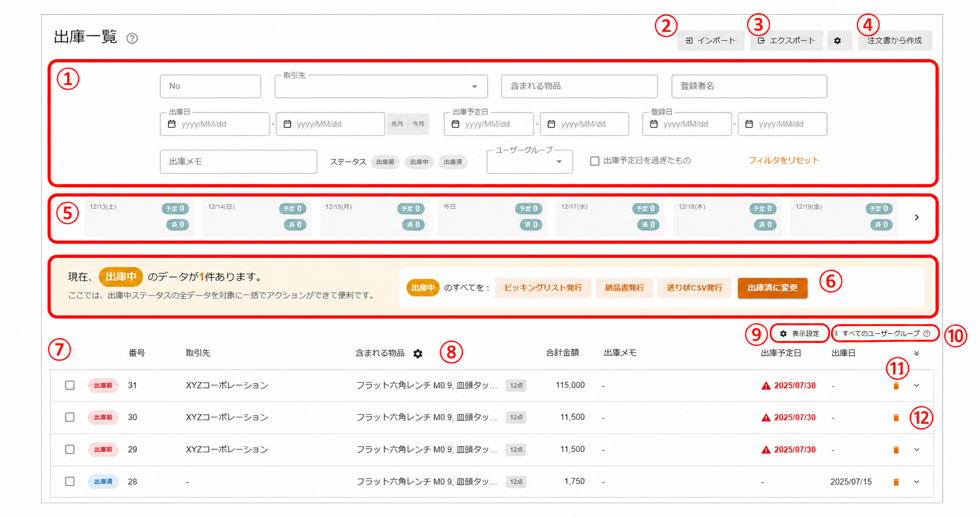Click the No input field
This screenshot has width=980, height=518.
click(210, 86)
